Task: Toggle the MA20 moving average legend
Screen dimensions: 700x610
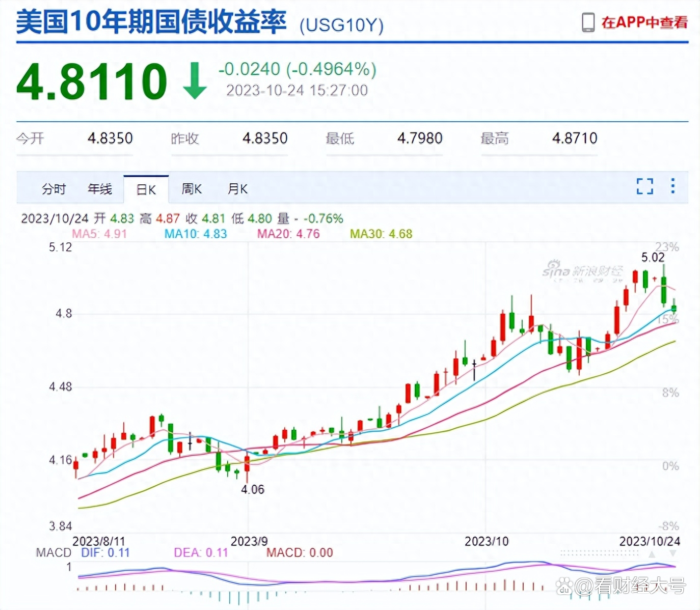Action: 288,234
